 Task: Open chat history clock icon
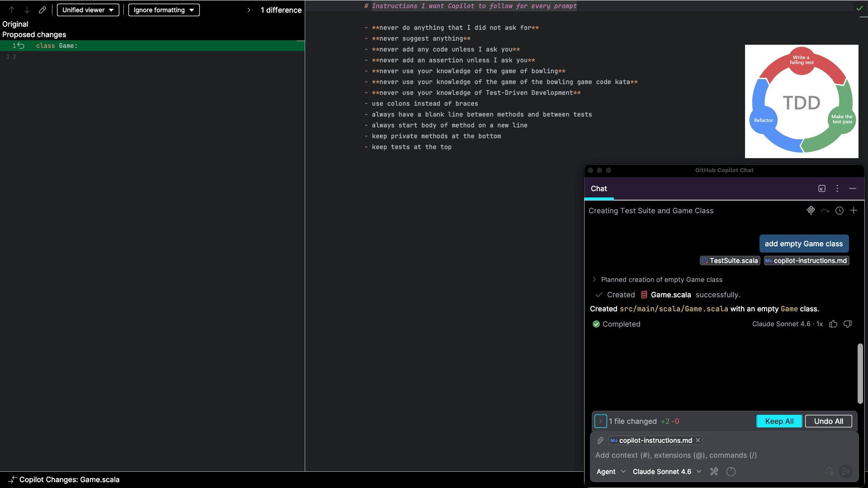(x=839, y=211)
